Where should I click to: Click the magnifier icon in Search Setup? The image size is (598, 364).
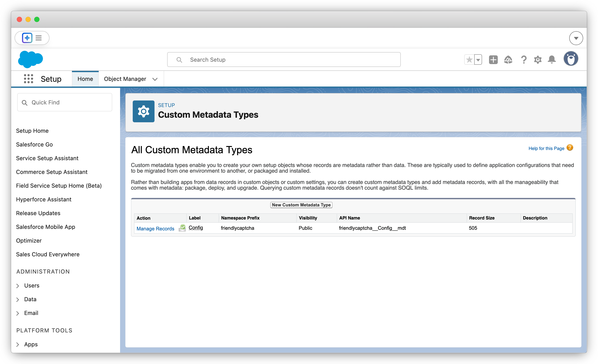tap(179, 60)
